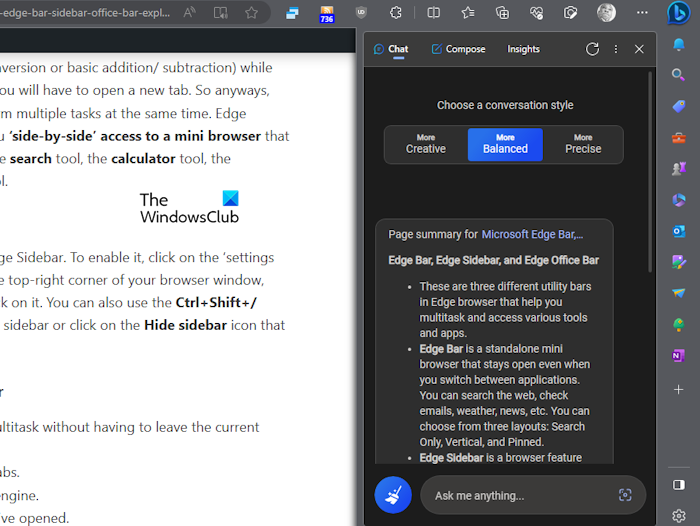
Task: Open Tools briefcase in the sidebar
Action: [679, 138]
